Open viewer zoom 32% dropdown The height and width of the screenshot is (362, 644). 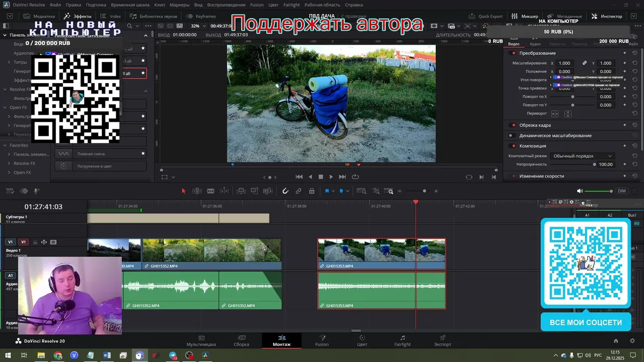(199, 26)
